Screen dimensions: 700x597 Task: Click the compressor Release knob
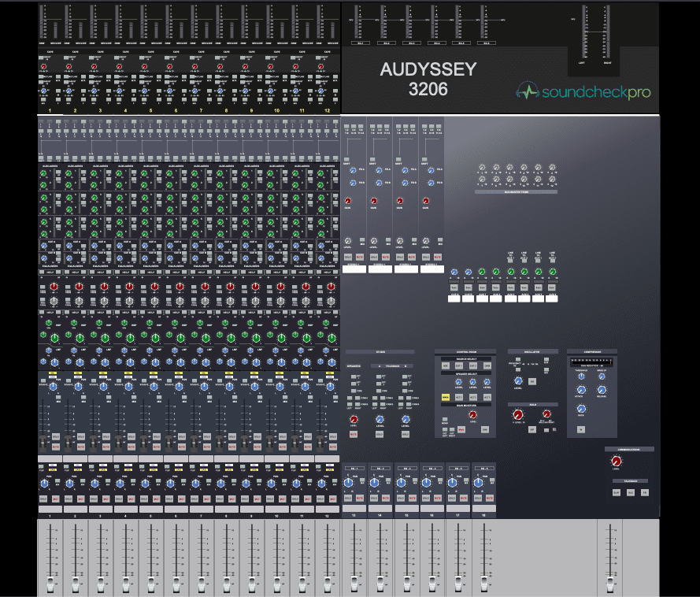coord(602,391)
